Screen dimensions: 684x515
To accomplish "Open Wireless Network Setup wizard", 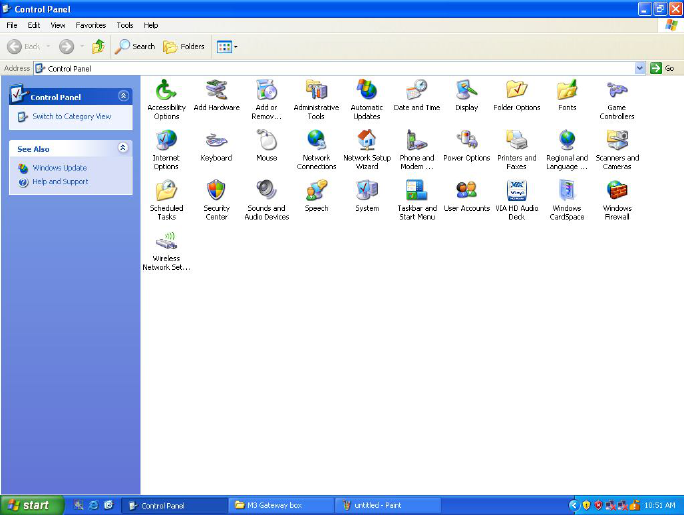I will tap(166, 251).
